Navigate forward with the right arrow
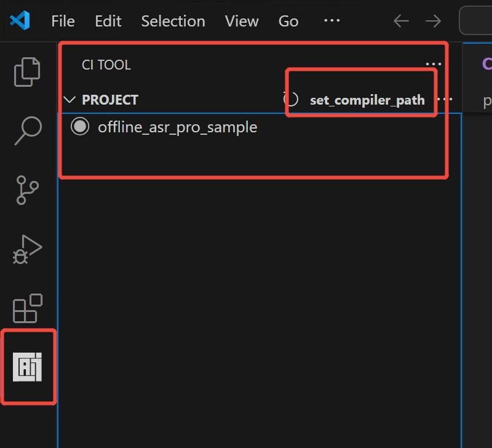The width and height of the screenshot is (492, 448). pos(434,21)
